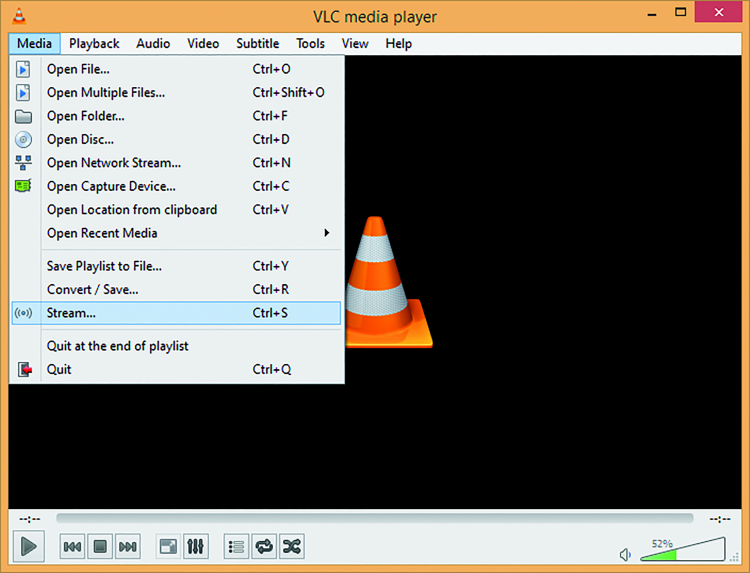Minimize the VLC window
750x573 pixels.
pyautogui.click(x=651, y=13)
